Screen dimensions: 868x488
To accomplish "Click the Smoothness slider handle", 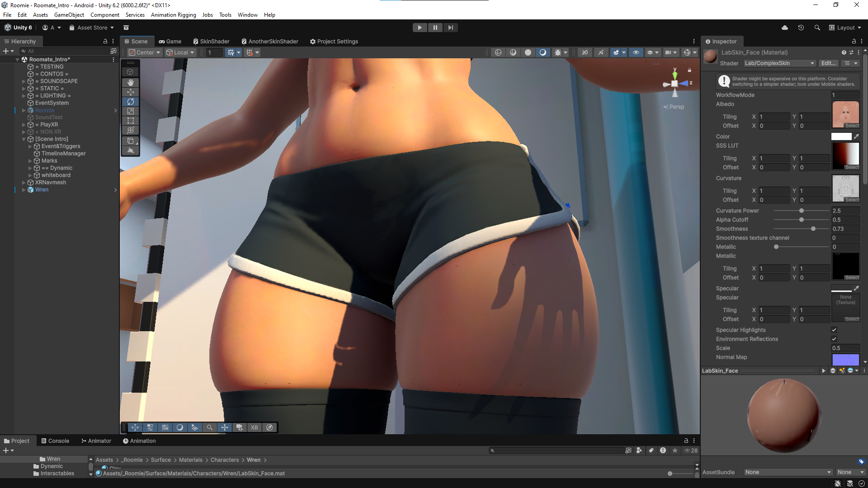I will tap(813, 229).
